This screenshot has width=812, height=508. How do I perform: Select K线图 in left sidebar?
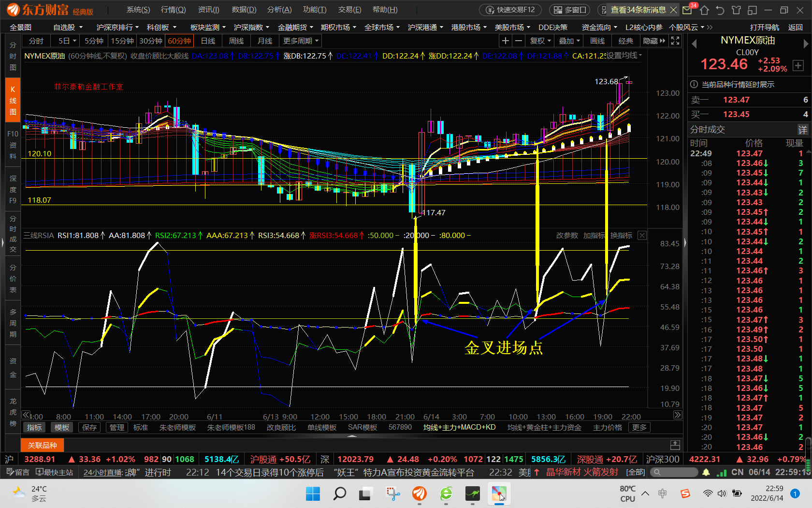click(x=13, y=101)
